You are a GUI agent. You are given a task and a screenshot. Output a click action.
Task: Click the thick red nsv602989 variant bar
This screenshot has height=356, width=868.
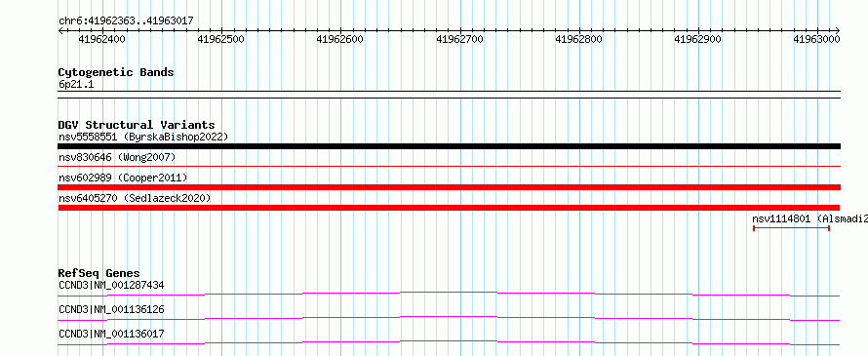pyautogui.click(x=449, y=187)
